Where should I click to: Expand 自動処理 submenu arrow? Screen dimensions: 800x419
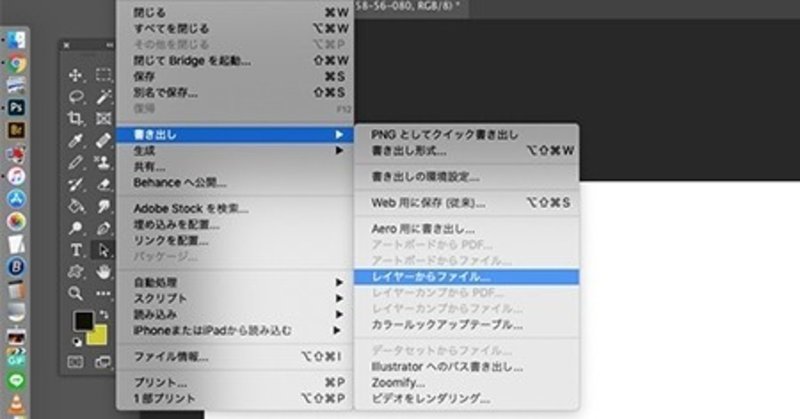click(339, 282)
